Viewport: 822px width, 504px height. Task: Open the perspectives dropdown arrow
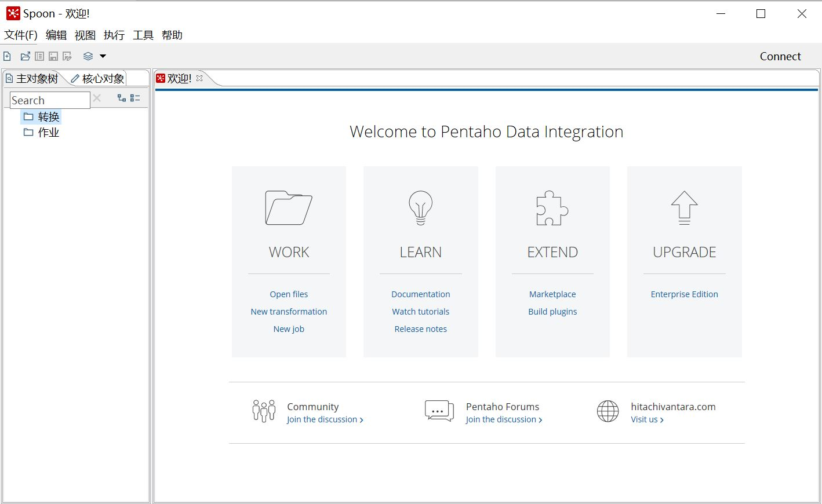(x=103, y=56)
